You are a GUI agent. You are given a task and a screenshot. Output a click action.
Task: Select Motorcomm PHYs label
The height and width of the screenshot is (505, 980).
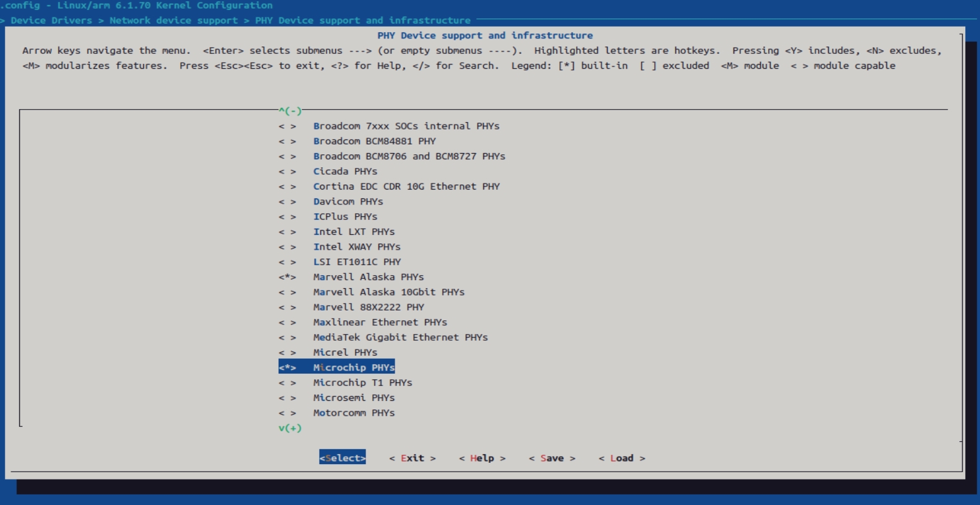coord(354,413)
